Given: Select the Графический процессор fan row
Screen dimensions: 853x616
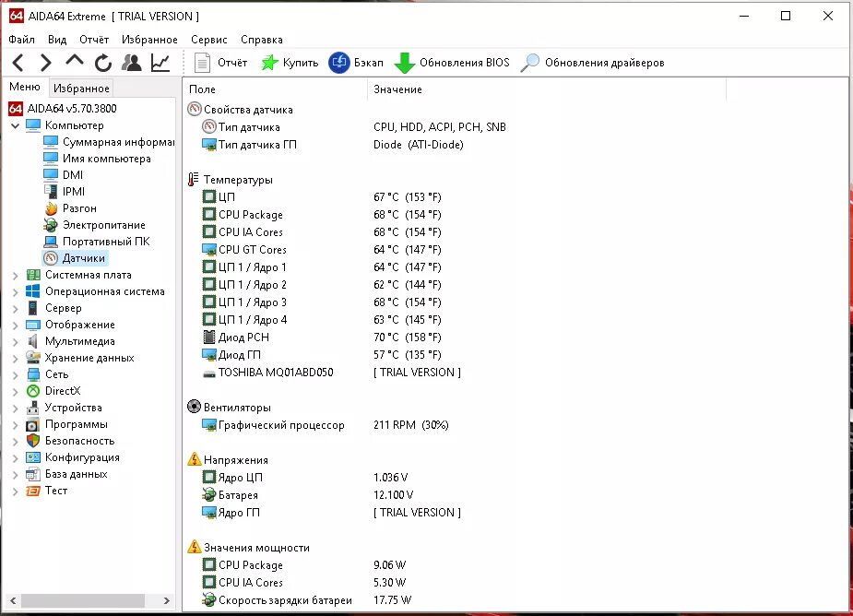Looking at the screenshot, I should click(325, 424).
